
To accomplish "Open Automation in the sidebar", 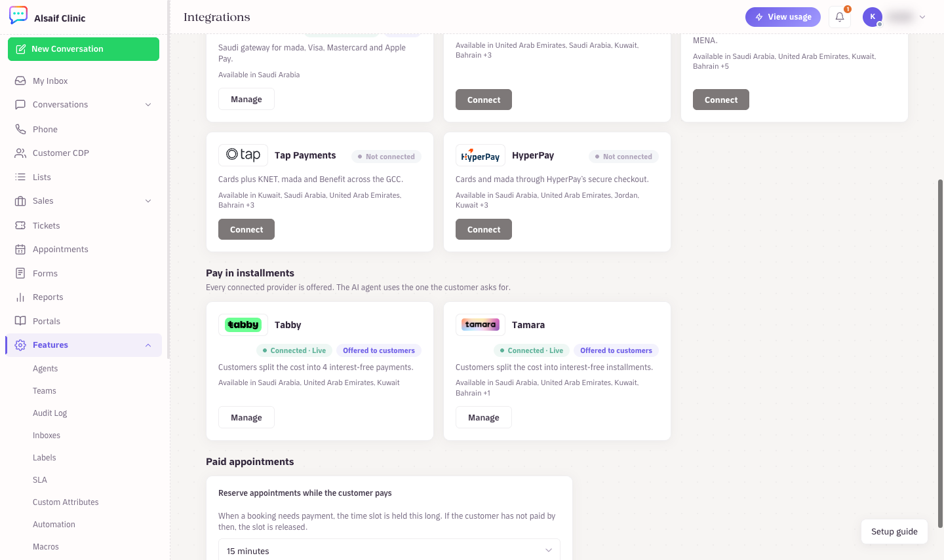I will (54, 525).
